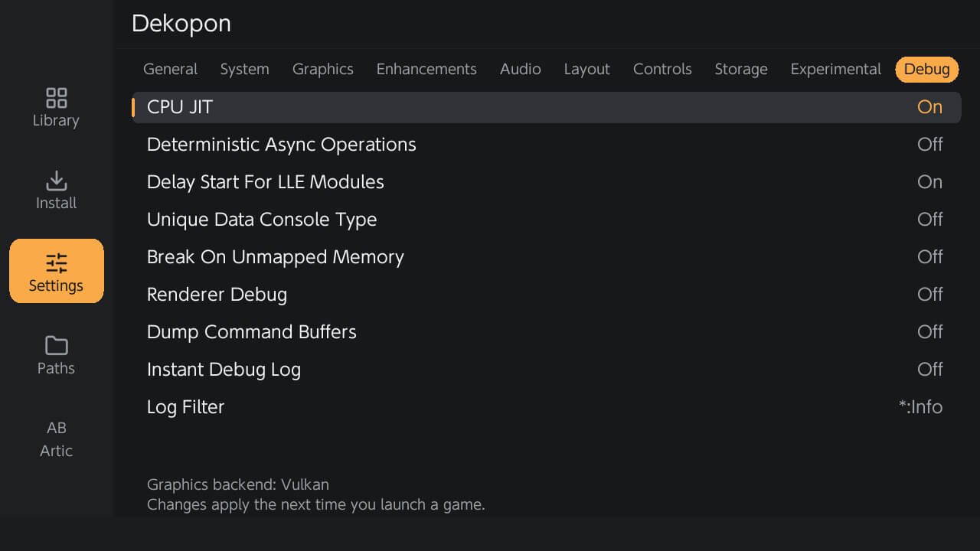Toggle CPU JIT setting

(547, 107)
